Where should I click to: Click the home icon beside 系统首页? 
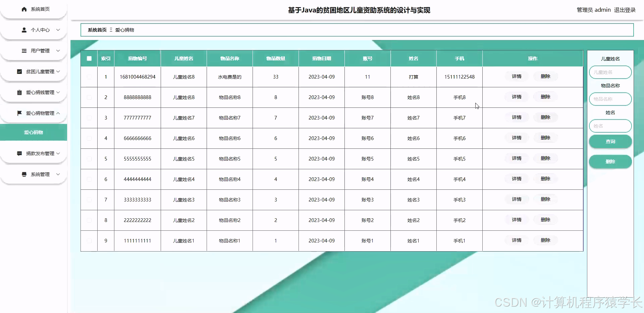[24, 9]
